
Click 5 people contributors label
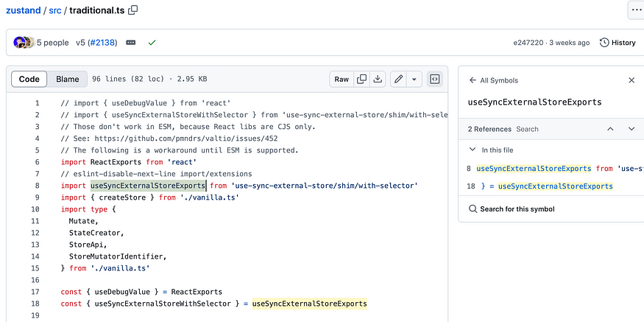pos(52,42)
